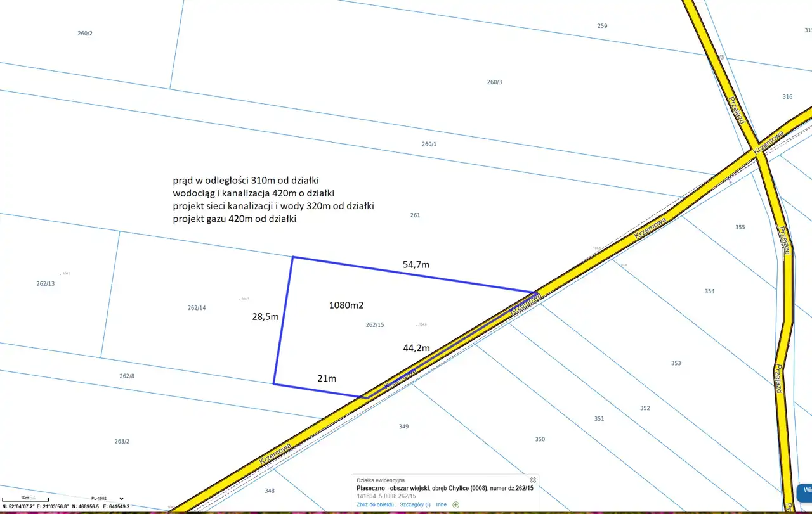
Task: Select parcel 353 on the map
Action: (x=676, y=363)
